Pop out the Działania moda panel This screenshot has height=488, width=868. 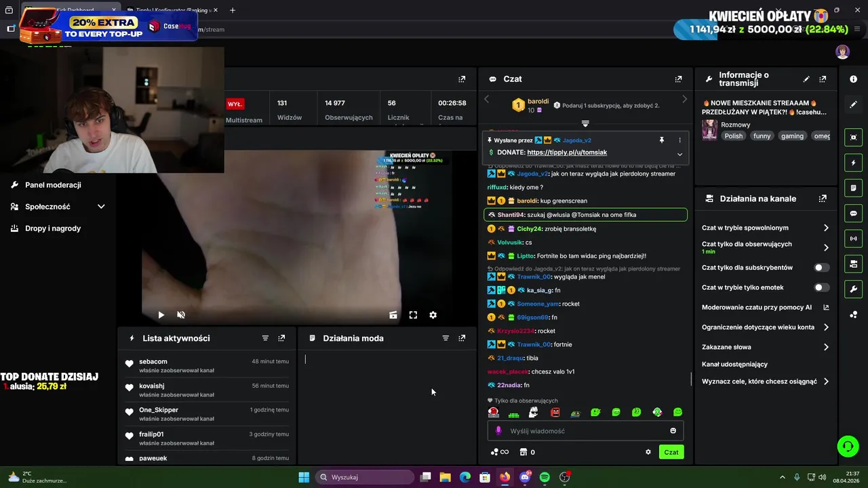462,338
